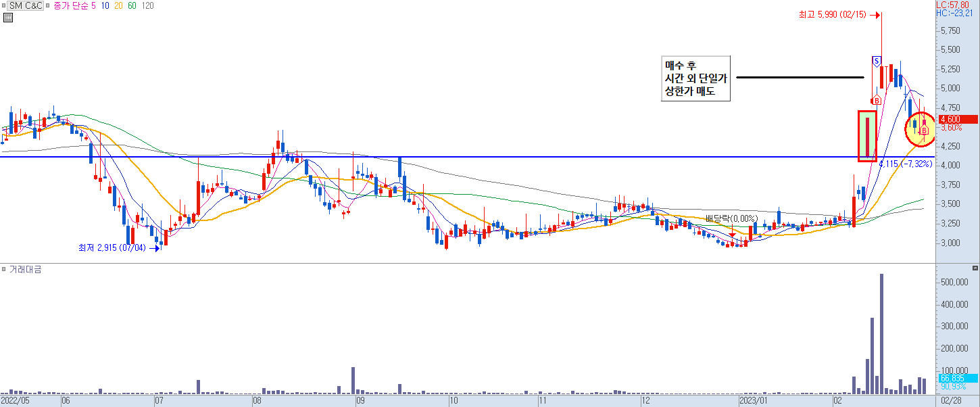Select the 120-day moving average legend
This screenshot has width=980, height=407.
(147, 5)
